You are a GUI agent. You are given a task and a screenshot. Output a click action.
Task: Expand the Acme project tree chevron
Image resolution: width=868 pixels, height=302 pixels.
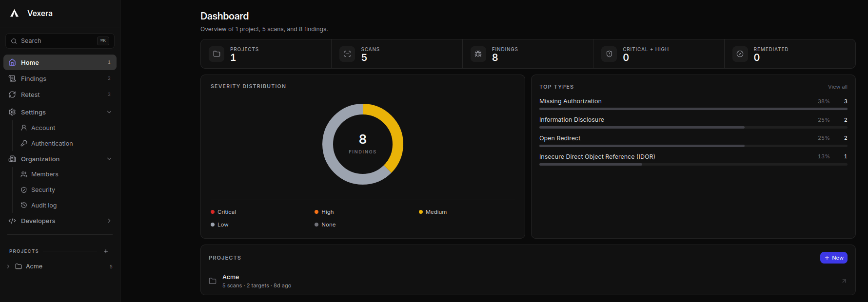(x=8, y=266)
